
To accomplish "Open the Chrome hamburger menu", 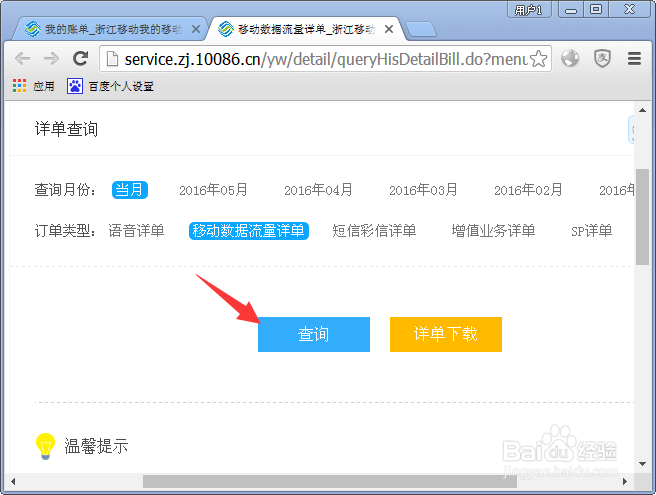I will click(634, 59).
